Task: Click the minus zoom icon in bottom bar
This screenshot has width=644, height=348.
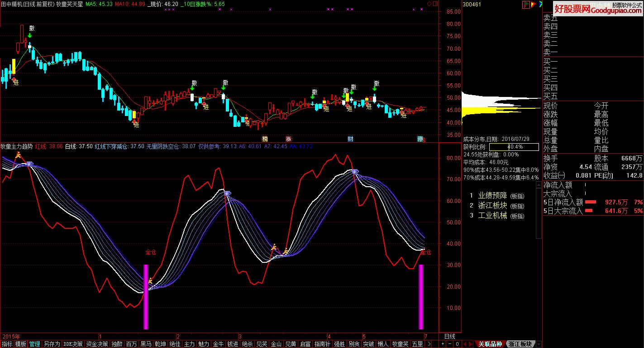Action: [450, 344]
